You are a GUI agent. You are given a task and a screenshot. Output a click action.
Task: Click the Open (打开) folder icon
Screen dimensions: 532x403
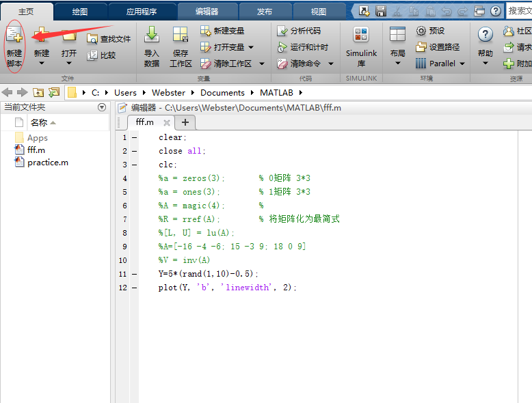coord(69,36)
